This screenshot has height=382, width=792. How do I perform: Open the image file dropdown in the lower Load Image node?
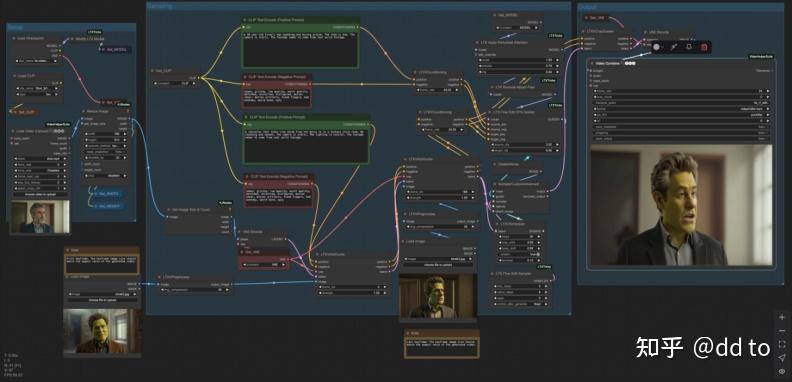102,294
